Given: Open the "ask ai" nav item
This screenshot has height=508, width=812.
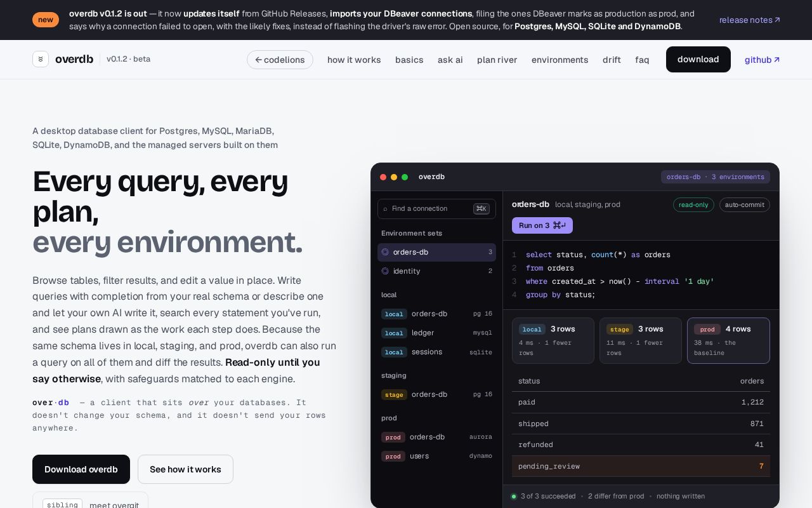Looking at the screenshot, I should click(450, 60).
